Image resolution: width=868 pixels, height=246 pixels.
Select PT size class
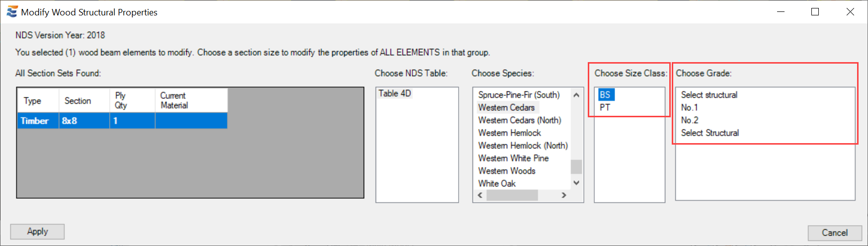[605, 107]
